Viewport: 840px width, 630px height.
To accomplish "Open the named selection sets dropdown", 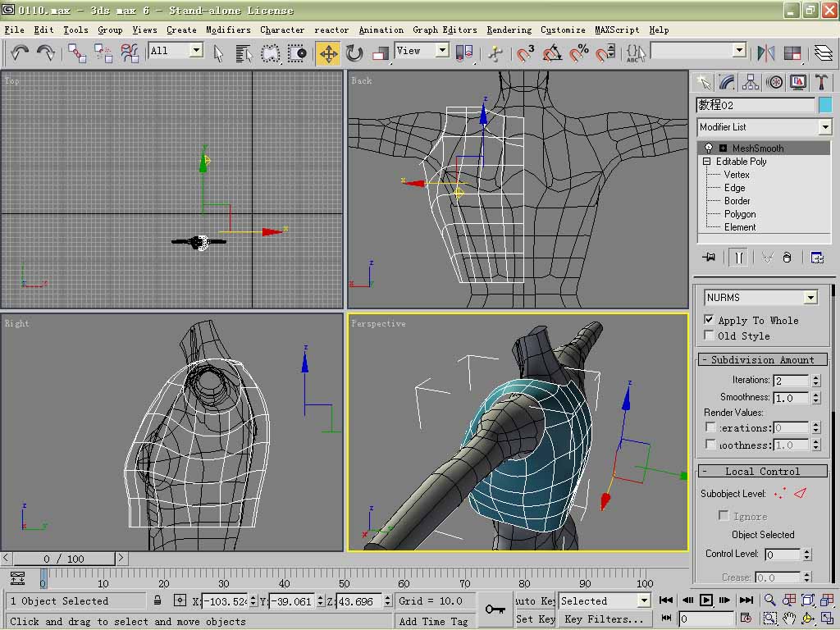I will (739, 50).
